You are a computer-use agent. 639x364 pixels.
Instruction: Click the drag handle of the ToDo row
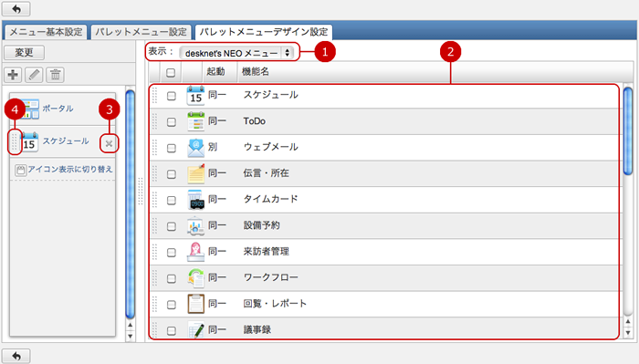(154, 121)
